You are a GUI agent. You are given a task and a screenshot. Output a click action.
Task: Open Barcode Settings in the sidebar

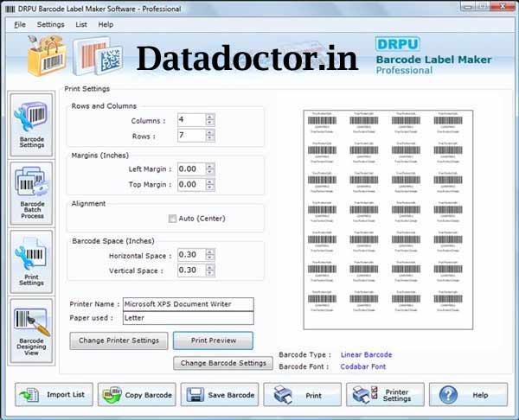tap(31, 125)
